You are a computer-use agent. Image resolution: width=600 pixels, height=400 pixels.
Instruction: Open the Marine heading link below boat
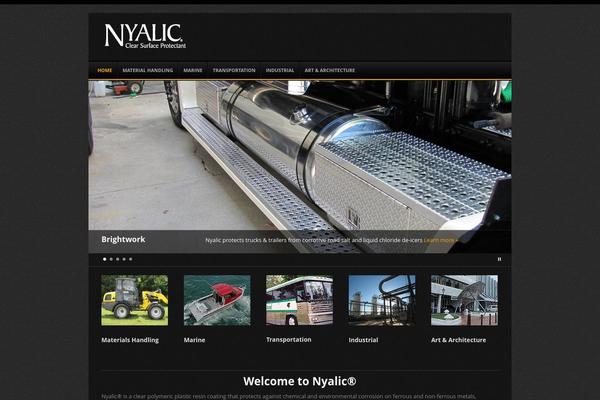[x=194, y=340]
